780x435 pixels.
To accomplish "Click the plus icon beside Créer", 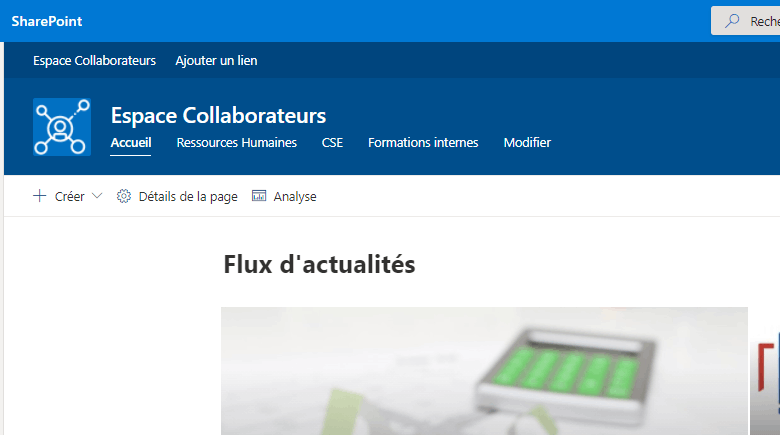I will point(39,196).
